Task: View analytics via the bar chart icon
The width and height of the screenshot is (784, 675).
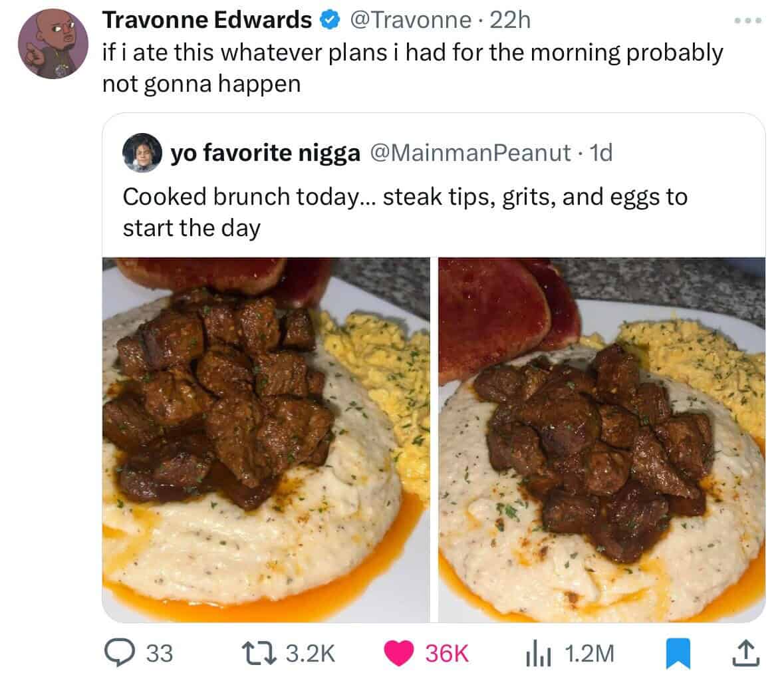Action: click(539, 653)
